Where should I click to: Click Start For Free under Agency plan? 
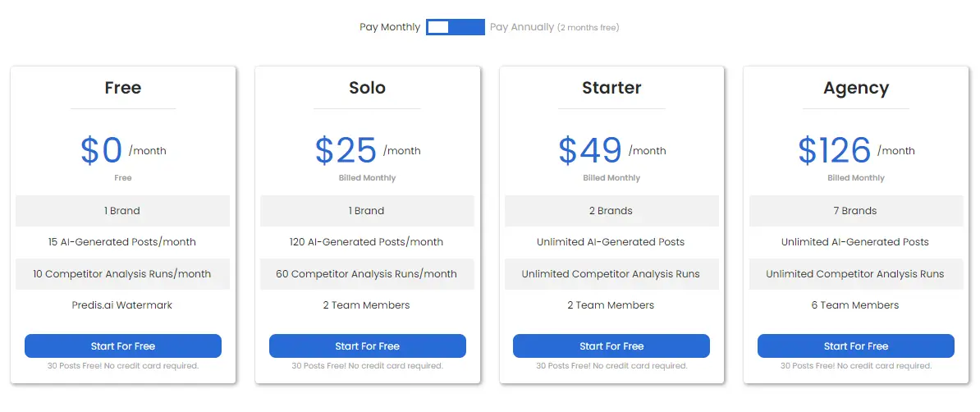coord(855,346)
